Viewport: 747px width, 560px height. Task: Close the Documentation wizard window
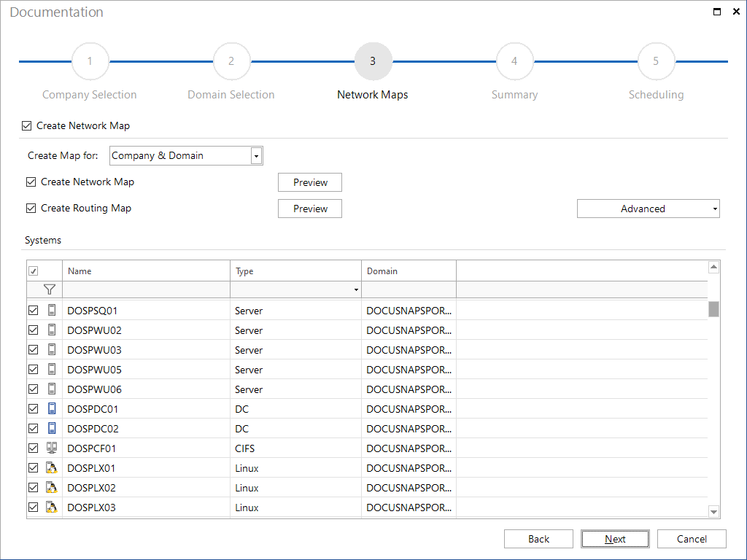pyautogui.click(x=736, y=12)
